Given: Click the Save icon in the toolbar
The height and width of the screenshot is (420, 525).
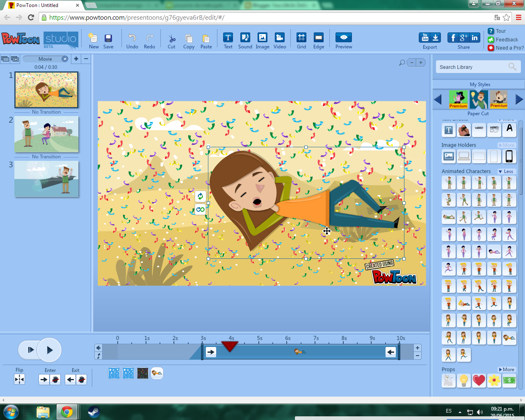Looking at the screenshot, I should pyautogui.click(x=108, y=38).
